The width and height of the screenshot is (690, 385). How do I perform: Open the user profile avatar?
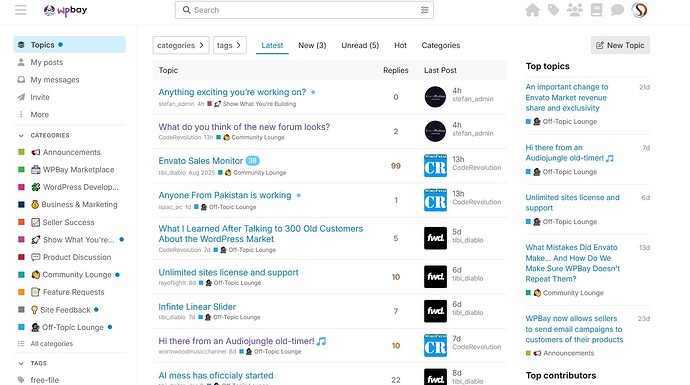point(639,10)
